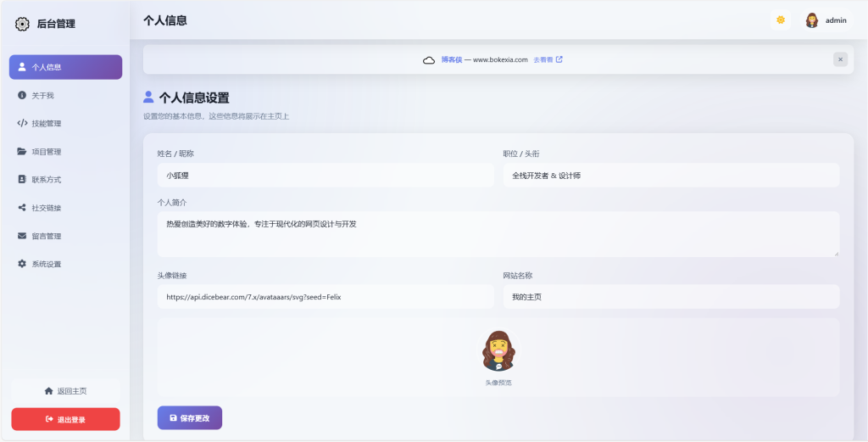This screenshot has height=442, width=868.
Task: Click the 网站名称 field label
Action: (x=518, y=275)
